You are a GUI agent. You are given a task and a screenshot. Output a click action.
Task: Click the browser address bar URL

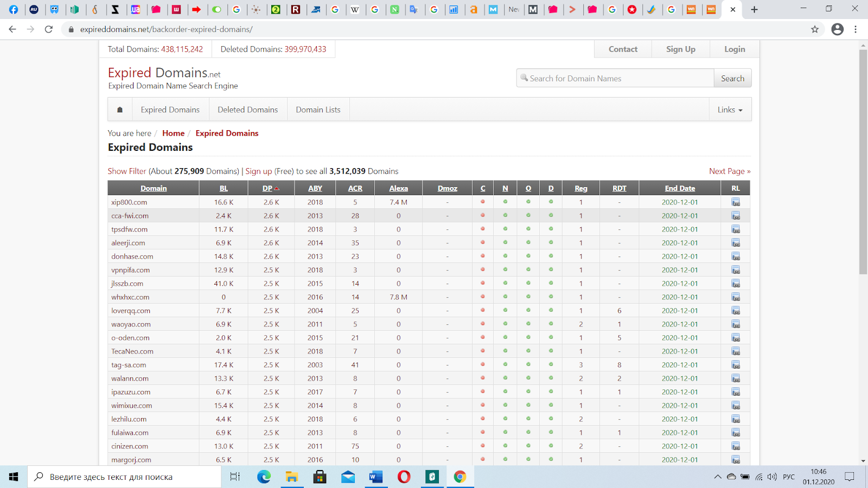pyautogui.click(x=167, y=29)
